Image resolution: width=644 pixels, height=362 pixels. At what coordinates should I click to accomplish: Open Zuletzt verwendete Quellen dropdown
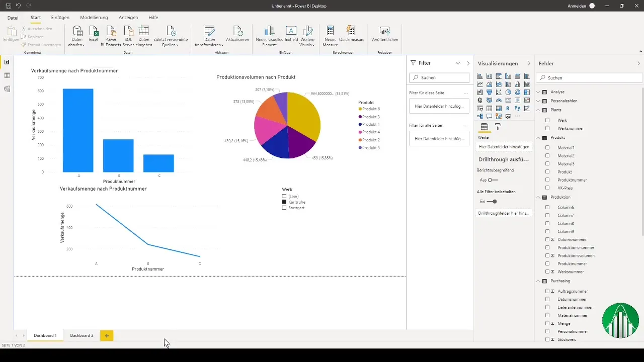coord(171,36)
